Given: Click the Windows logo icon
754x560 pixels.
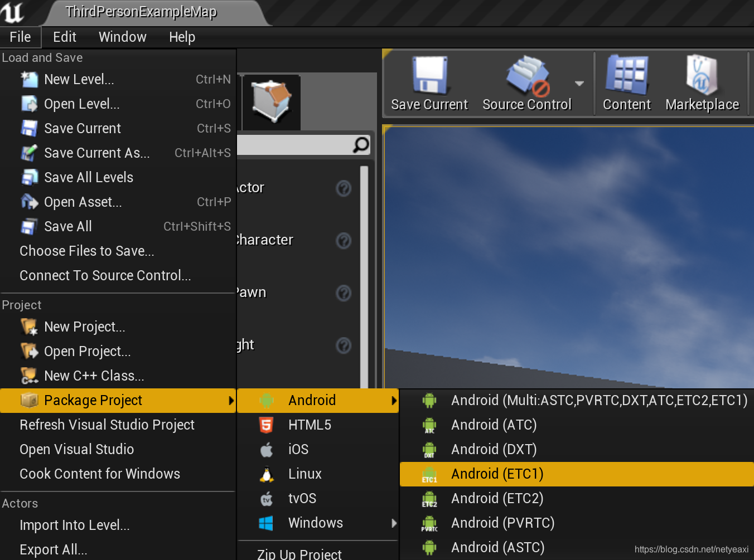Looking at the screenshot, I should pos(267,523).
